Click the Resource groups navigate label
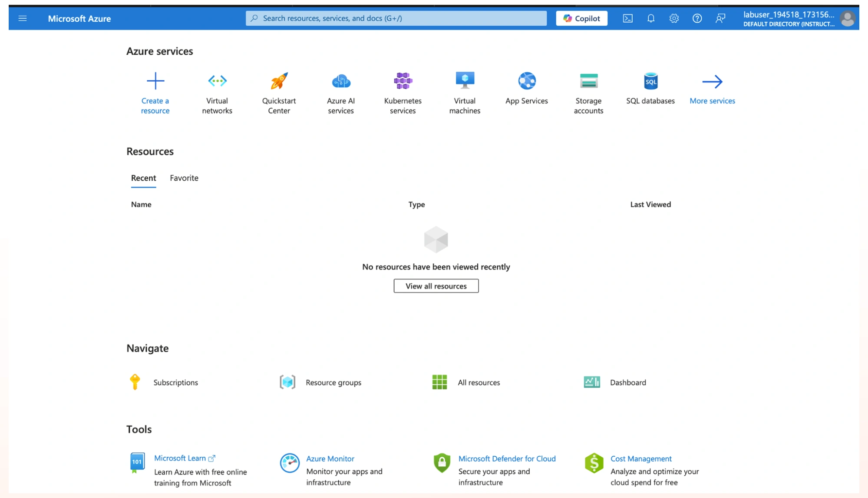Viewport: 868px width, 498px height. point(333,382)
